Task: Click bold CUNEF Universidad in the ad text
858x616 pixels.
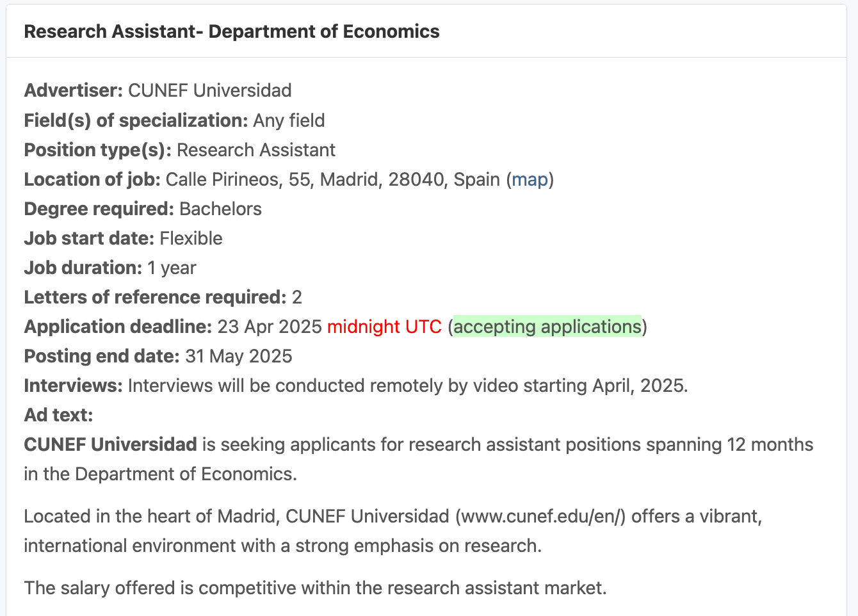Action: 110,444
